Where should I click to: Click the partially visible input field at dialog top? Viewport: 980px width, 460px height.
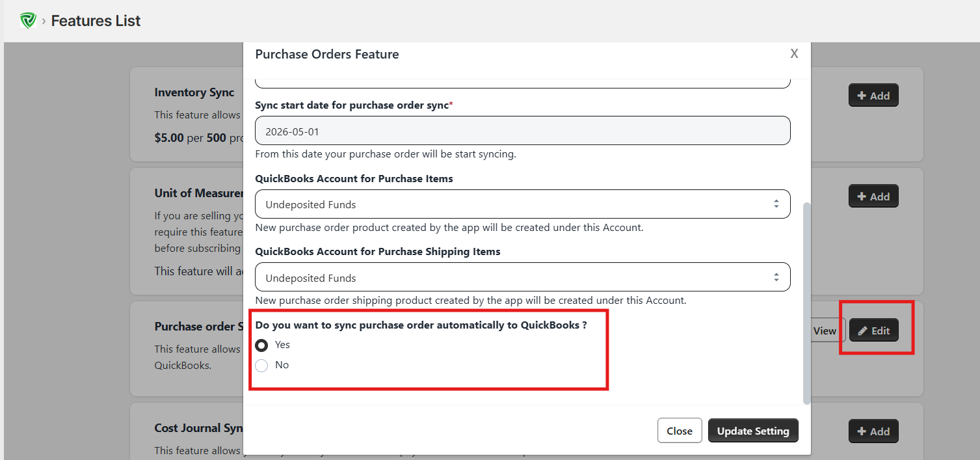tap(523, 83)
